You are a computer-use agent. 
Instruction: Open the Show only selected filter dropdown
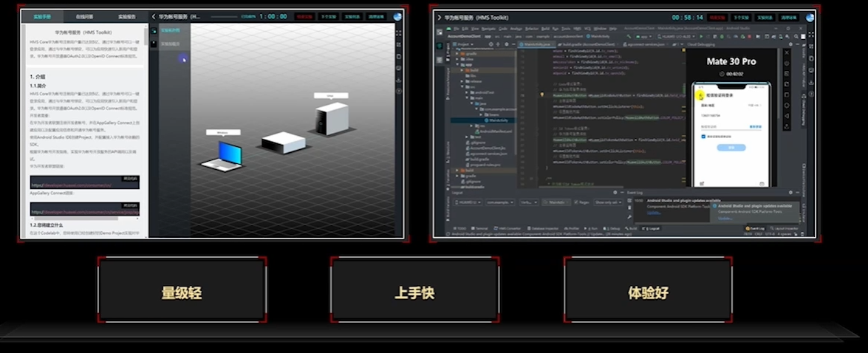click(609, 202)
